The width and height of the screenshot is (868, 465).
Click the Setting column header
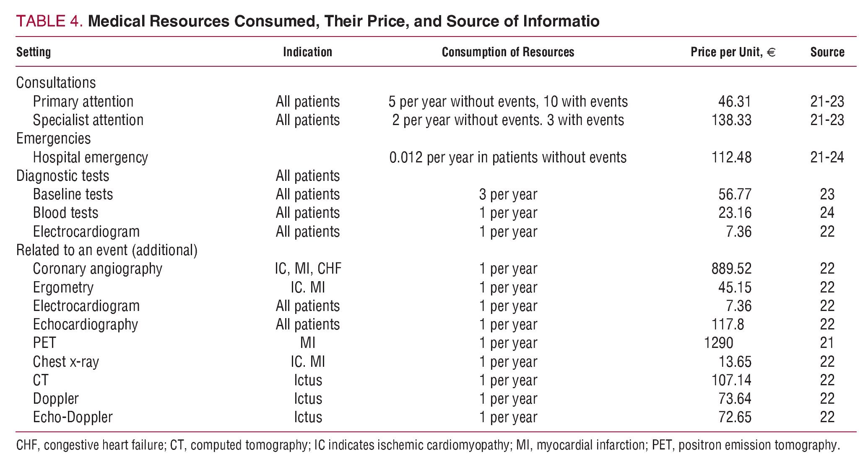[x=34, y=52]
